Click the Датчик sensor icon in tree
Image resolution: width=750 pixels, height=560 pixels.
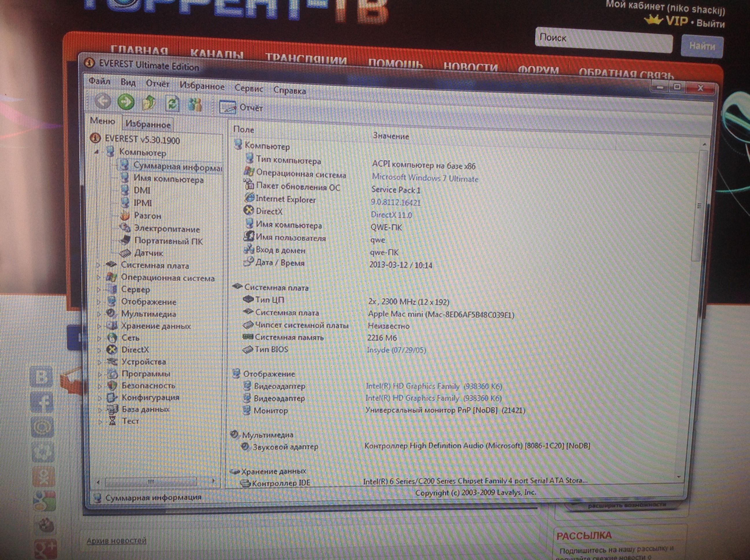click(125, 253)
